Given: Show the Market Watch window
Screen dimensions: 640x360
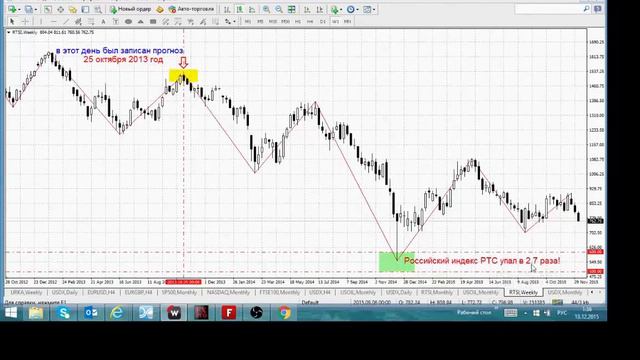Looking at the screenshot, I should click(x=48, y=9).
